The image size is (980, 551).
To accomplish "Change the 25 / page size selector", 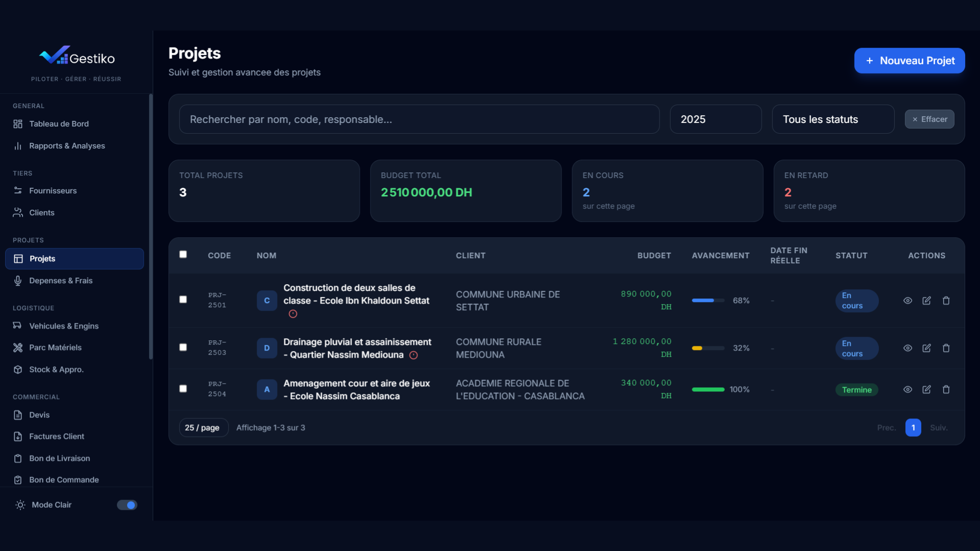I will [203, 428].
